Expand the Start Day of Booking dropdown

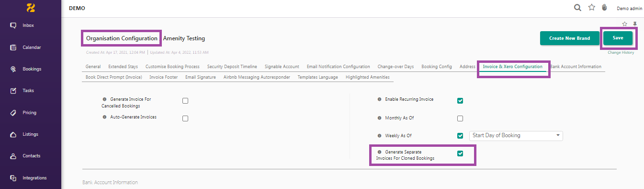coord(516,136)
